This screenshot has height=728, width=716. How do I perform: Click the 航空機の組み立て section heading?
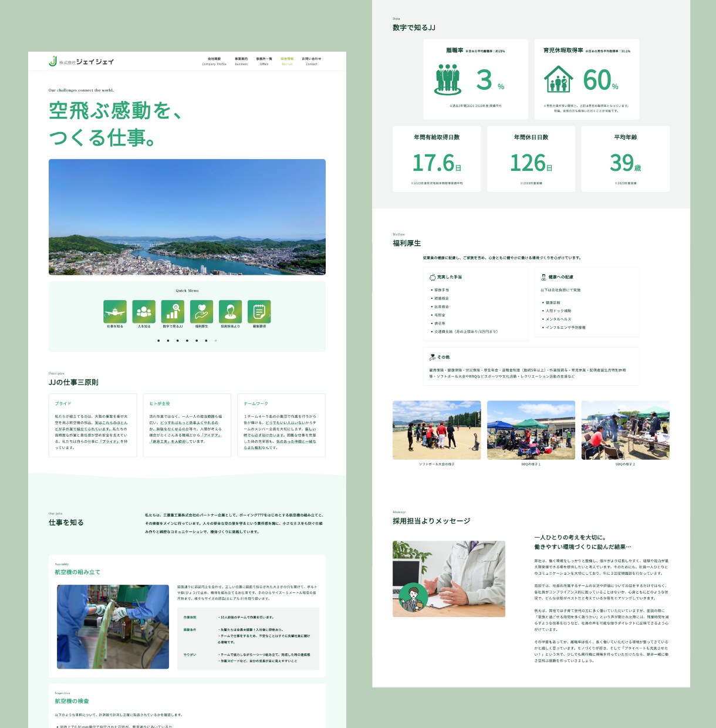pyautogui.click(x=77, y=572)
